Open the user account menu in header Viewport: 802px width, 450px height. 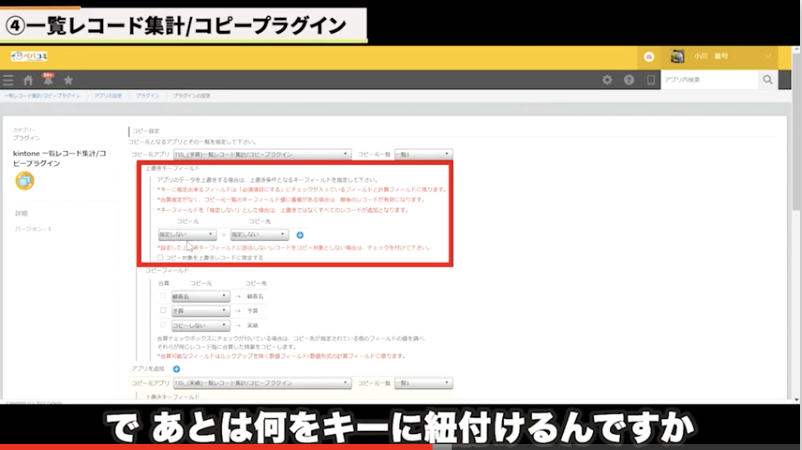coord(720,57)
